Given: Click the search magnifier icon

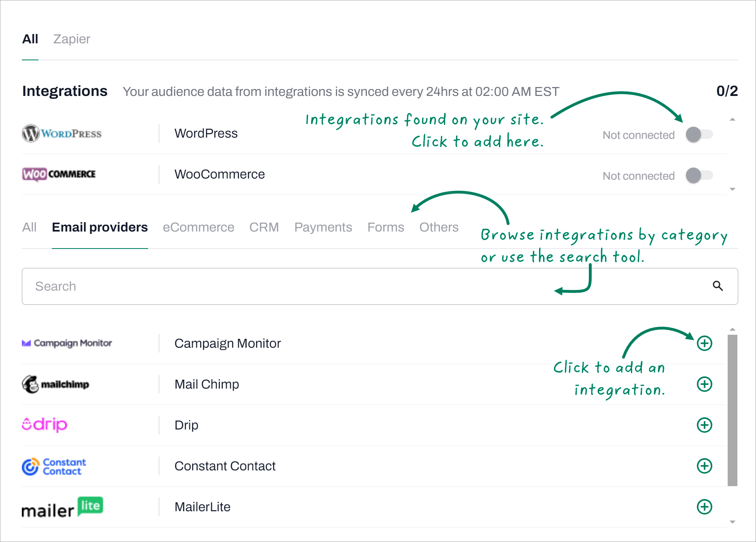Looking at the screenshot, I should point(718,286).
